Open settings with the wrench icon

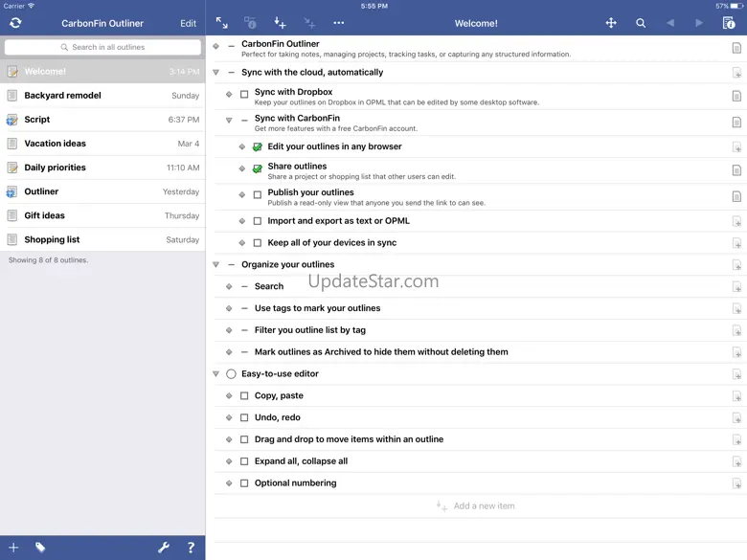pyautogui.click(x=164, y=548)
